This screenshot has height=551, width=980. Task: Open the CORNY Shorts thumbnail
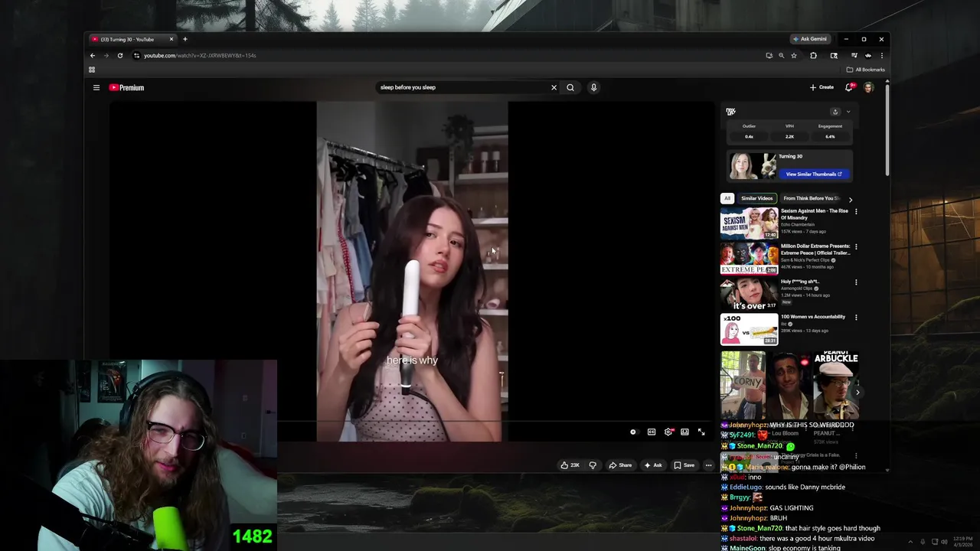pyautogui.click(x=743, y=385)
